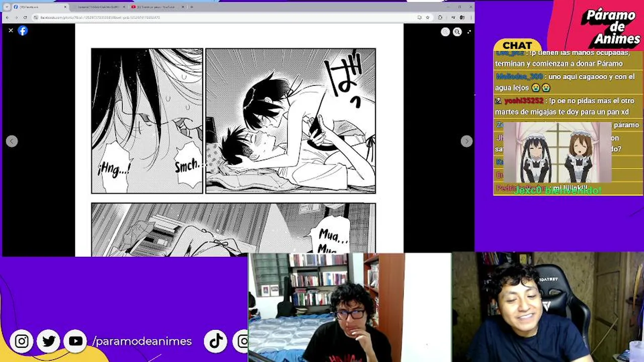Click the manga kiss panel with phone
Screen dimensions: 644x362
pyautogui.click(x=291, y=121)
